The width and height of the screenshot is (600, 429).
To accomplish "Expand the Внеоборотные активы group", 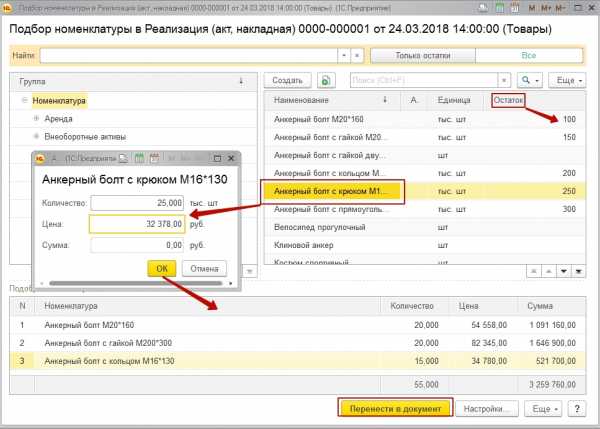I will click(x=36, y=136).
